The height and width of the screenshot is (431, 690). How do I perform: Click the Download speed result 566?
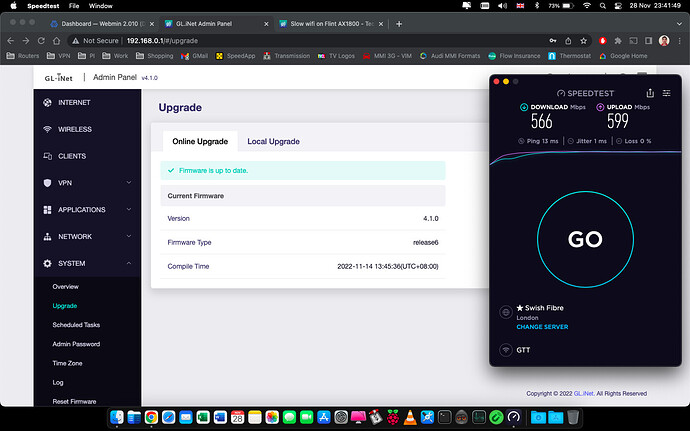(541, 121)
